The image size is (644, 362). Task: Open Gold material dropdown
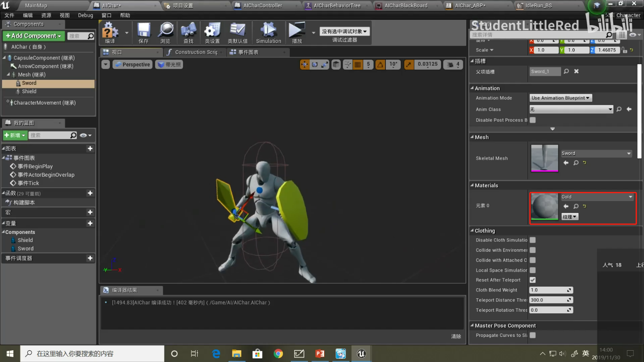[597, 197]
